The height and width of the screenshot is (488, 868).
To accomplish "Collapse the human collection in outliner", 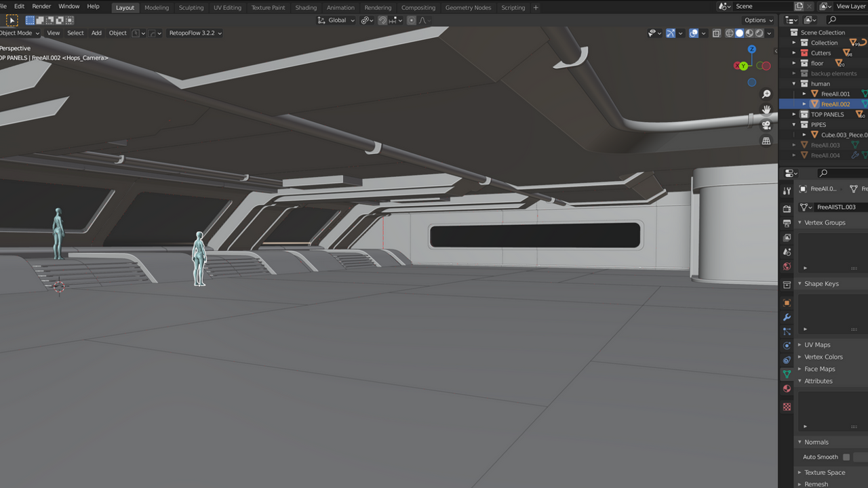I will click(x=794, y=84).
